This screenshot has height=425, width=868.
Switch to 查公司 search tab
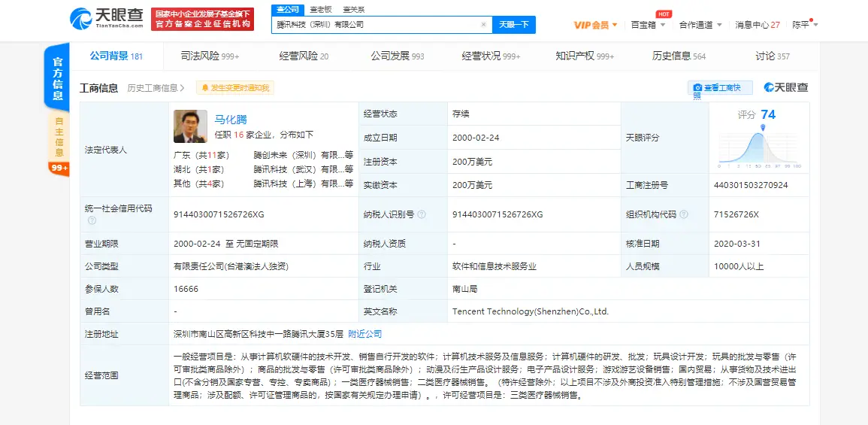[288, 10]
